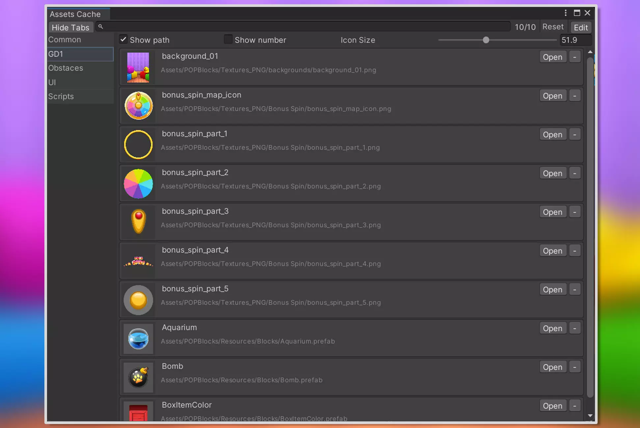Select the bonus_spin_part_1 ring icon
The height and width of the screenshot is (428, 640).
(138, 144)
